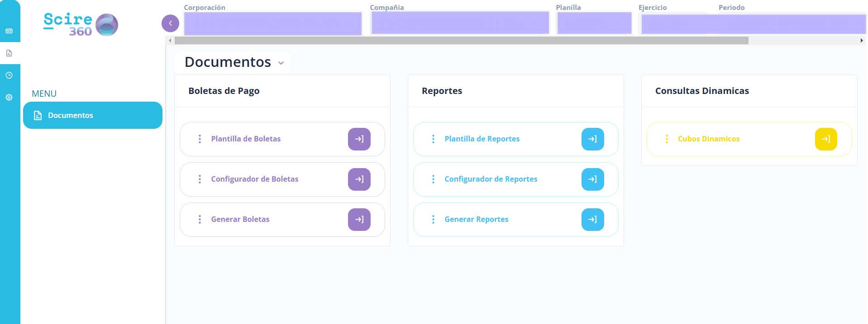Click arrow button next to Generar Boletas
Viewport: 868px width, 324px height.
[359, 220]
